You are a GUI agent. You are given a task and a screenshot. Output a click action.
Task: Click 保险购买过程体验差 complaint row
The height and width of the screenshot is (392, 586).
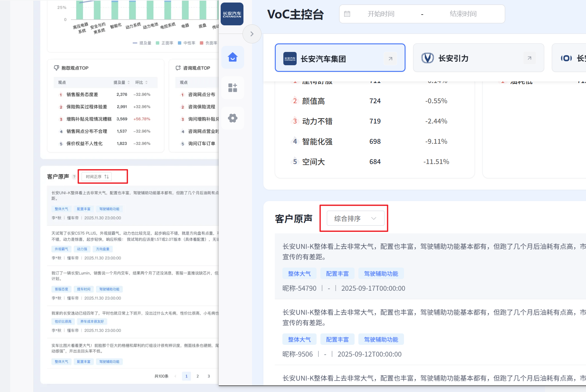[x=106, y=107]
